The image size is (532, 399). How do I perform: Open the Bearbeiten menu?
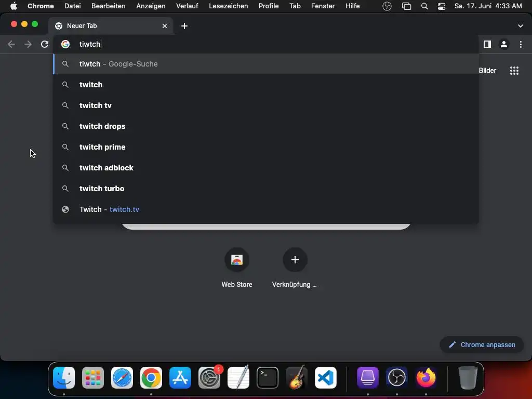(108, 6)
